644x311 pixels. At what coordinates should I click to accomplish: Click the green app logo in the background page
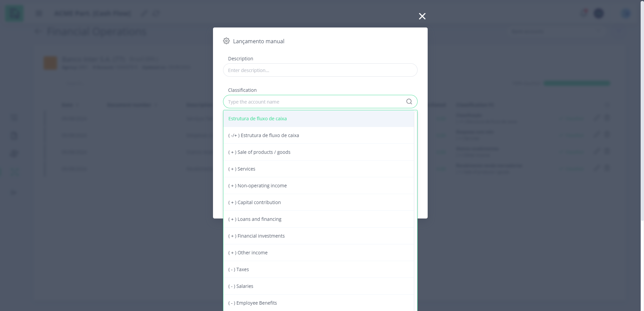click(14, 13)
